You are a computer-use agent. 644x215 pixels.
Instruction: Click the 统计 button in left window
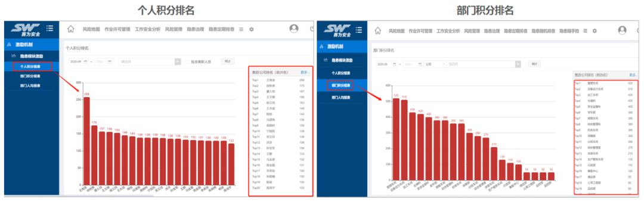tap(228, 61)
